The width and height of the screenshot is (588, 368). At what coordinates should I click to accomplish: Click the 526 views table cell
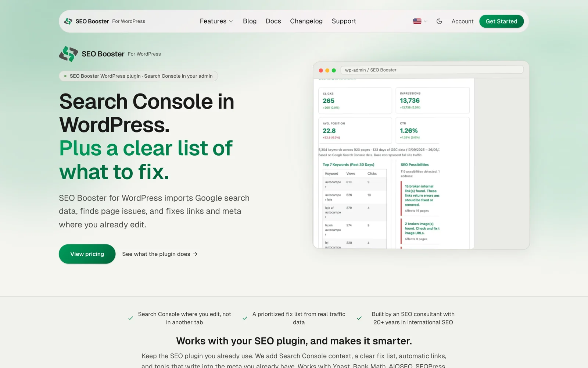click(x=349, y=195)
